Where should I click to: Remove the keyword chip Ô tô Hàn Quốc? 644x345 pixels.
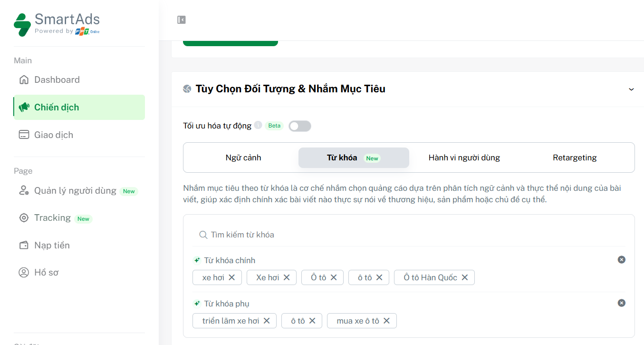pyautogui.click(x=465, y=277)
